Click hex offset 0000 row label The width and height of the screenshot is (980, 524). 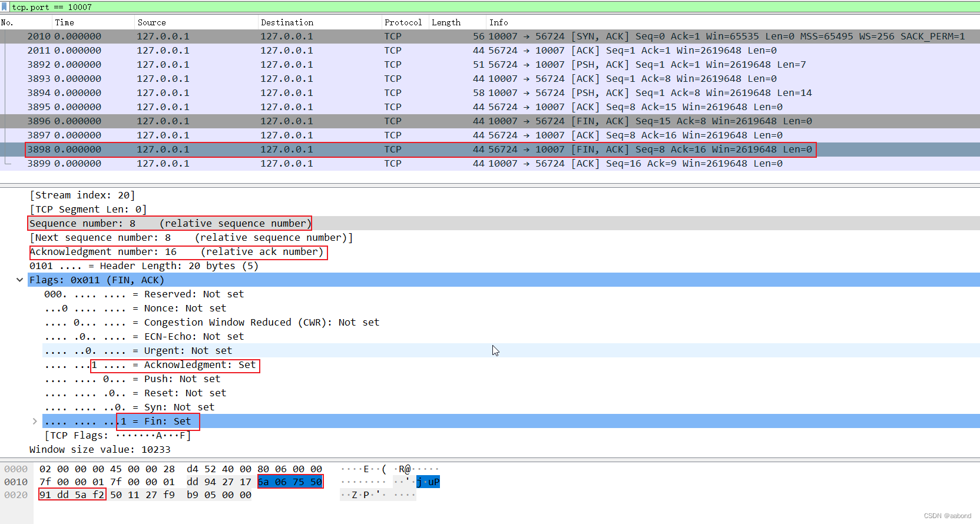tap(16, 469)
